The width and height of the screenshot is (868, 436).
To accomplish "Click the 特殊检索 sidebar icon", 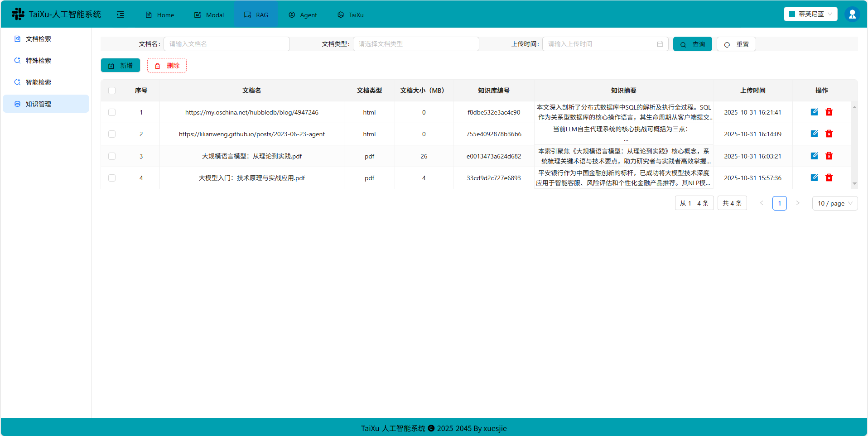I will [x=17, y=60].
